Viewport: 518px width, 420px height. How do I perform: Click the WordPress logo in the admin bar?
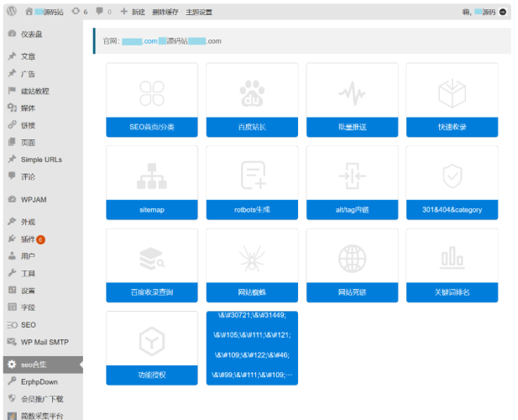point(11,12)
